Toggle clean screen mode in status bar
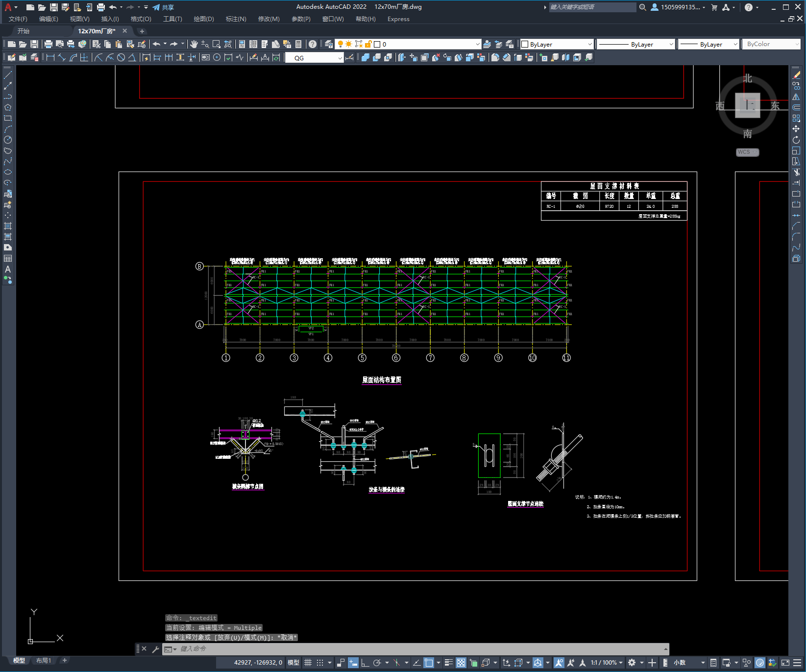The width and height of the screenshot is (806, 672). (x=785, y=663)
